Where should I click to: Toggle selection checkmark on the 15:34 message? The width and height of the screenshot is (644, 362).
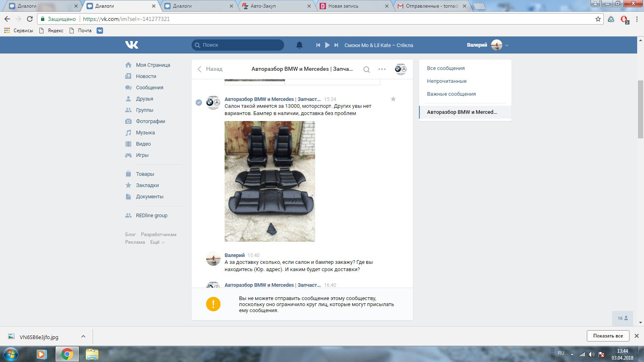point(199,103)
